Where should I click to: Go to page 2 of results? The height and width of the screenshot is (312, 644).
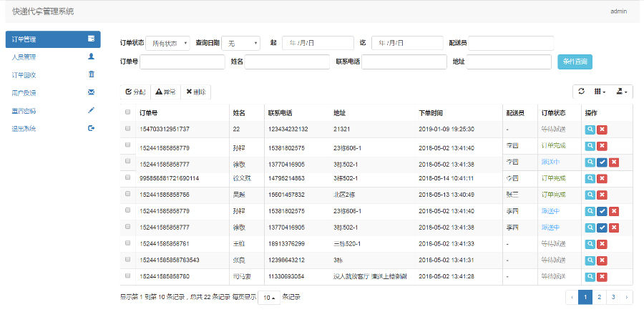coord(599,296)
